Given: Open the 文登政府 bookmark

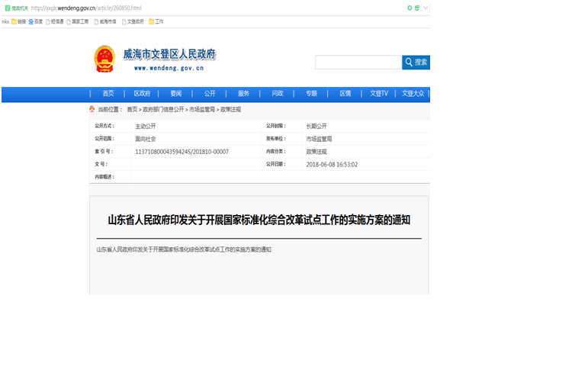Looking at the screenshot, I should point(132,21).
